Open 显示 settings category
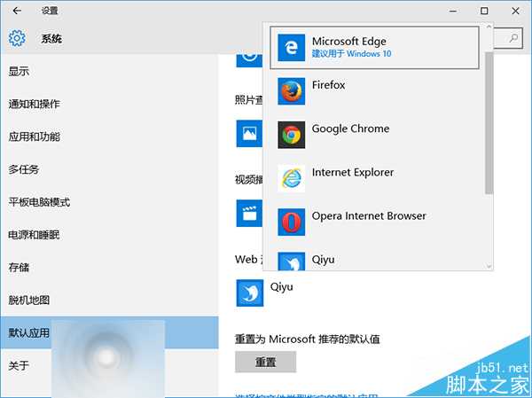 pyautogui.click(x=109, y=71)
